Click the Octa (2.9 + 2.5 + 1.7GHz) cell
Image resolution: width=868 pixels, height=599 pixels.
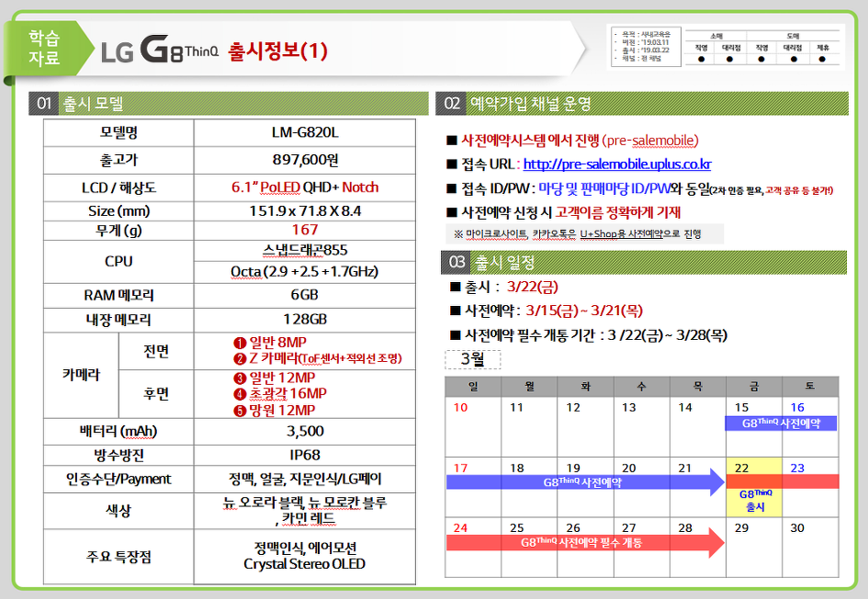pos(304,272)
